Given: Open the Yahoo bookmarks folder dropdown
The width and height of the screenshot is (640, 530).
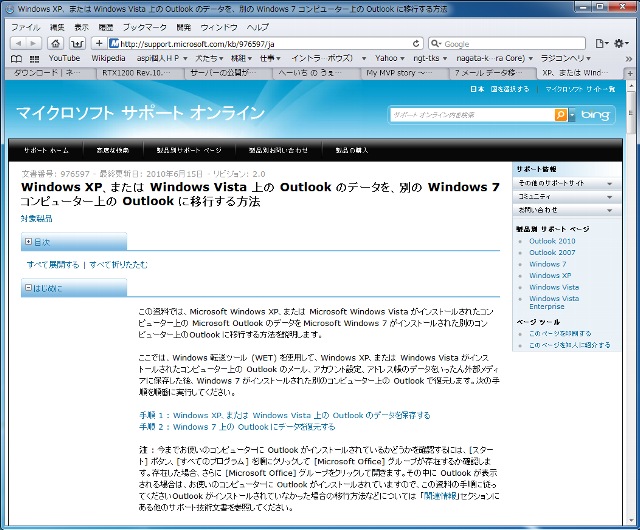Looking at the screenshot, I should click(389, 58).
